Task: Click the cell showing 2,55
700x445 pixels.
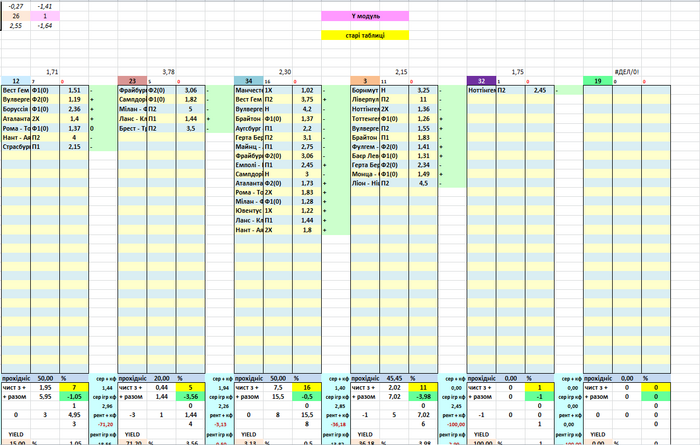Action: (x=16, y=26)
